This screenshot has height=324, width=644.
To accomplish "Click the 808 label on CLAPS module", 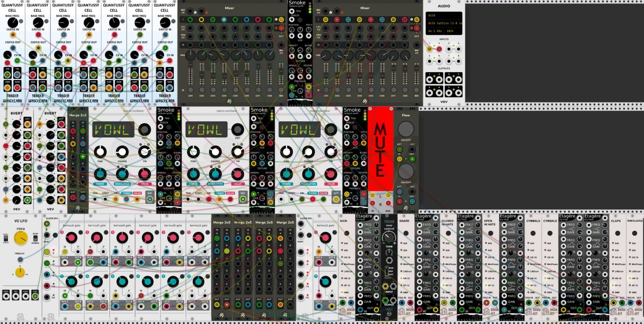I will [617, 243].
